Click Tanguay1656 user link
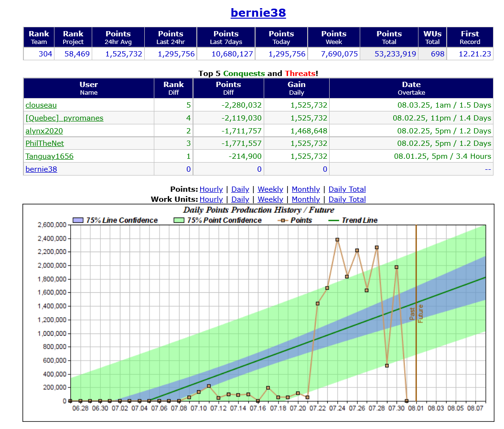 click(49, 156)
